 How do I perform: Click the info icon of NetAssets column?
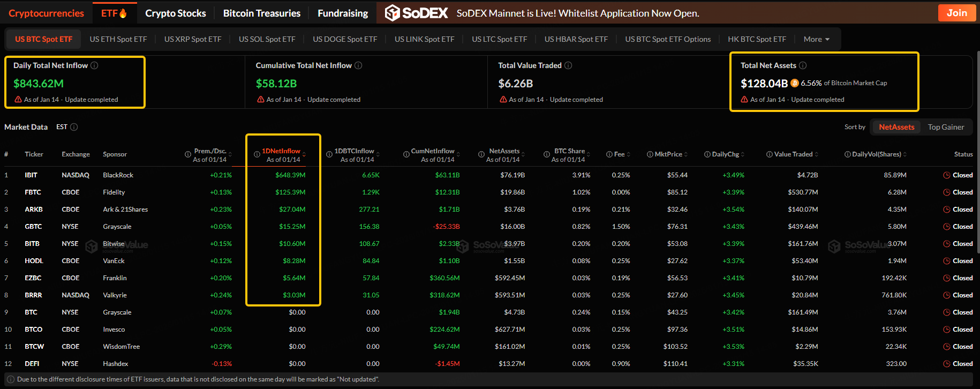481,154
